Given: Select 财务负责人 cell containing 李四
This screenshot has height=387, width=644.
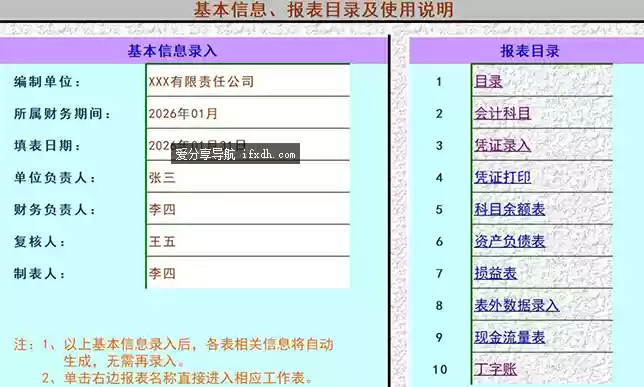Looking at the screenshot, I should pyautogui.click(x=248, y=209).
